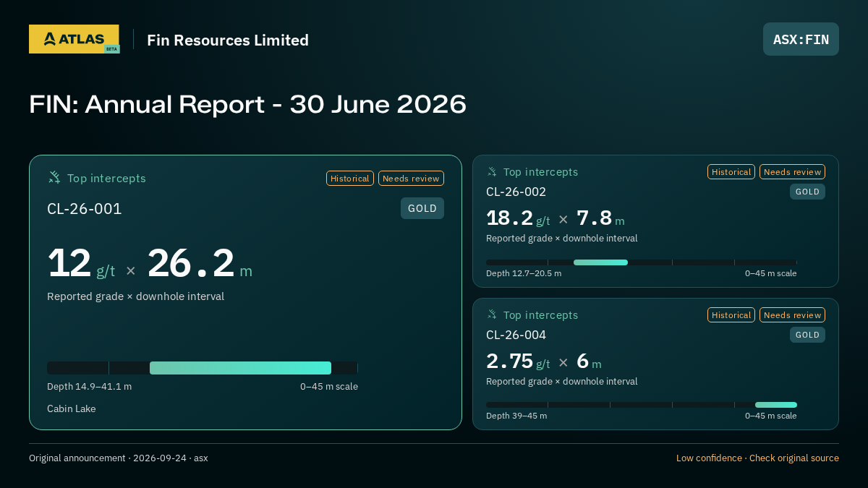
Task: Click the Depth 12.7–20.5 m label
Action: (x=524, y=273)
